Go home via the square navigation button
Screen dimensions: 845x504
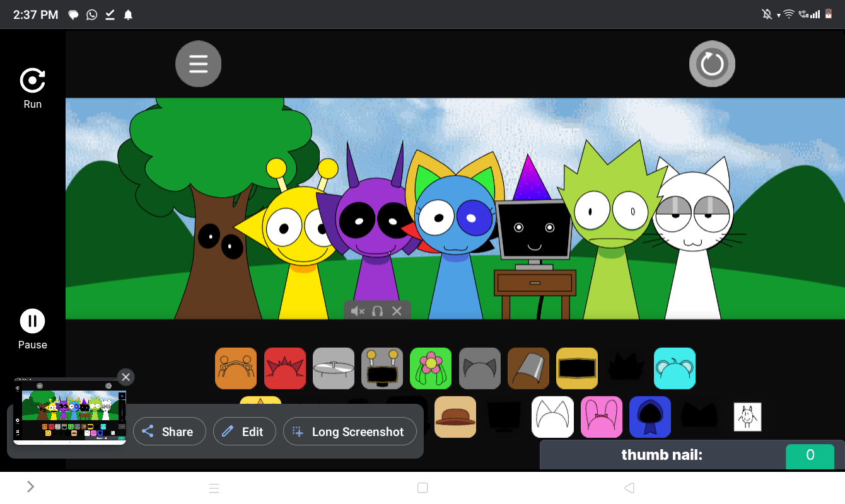[422, 488]
